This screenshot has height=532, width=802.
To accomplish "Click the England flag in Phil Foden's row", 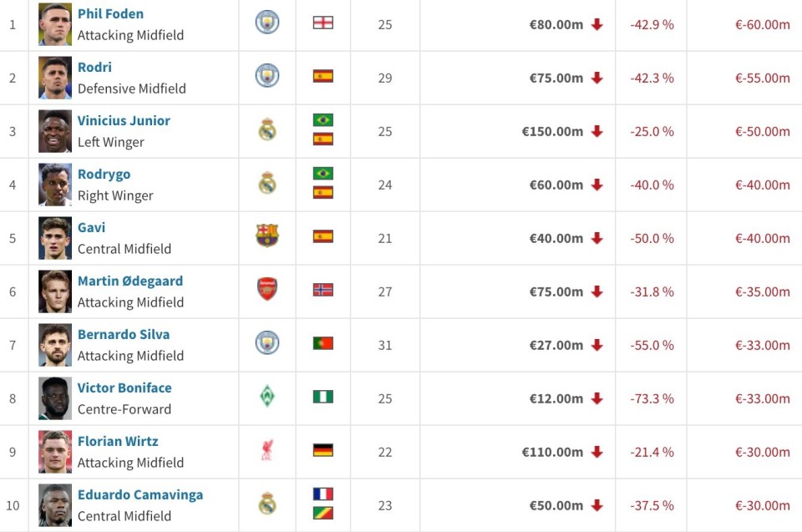I will (322, 23).
